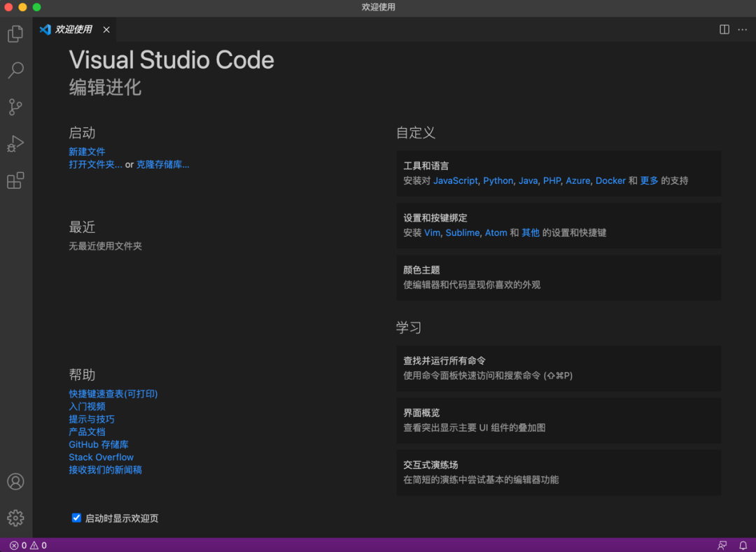Open the More Actions ellipsis menu
Image resolution: width=756 pixels, height=552 pixels.
coord(743,29)
